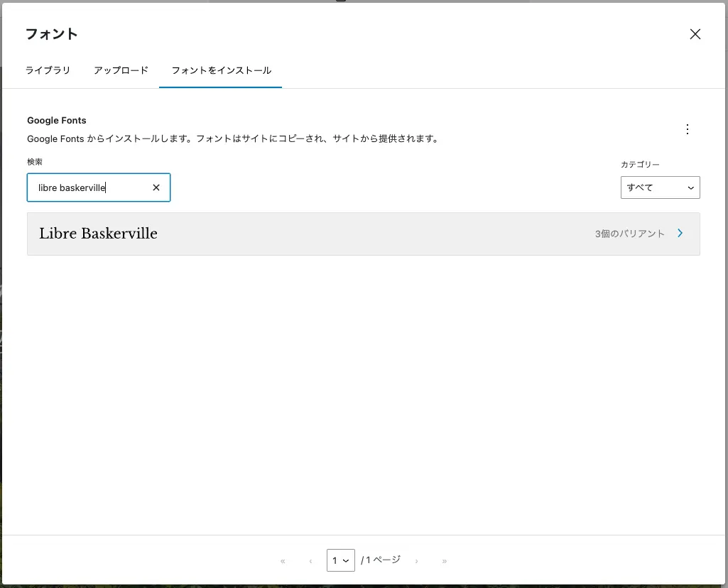The height and width of the screenshot is (588, 728).
Task: Click the chevron arrow on the Libre Baskerville row
Action: 680,233
